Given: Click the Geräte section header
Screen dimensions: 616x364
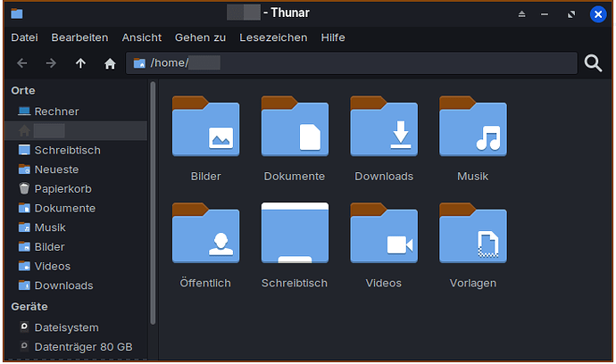Looking at the screenshot, I should tap(29, 307).
